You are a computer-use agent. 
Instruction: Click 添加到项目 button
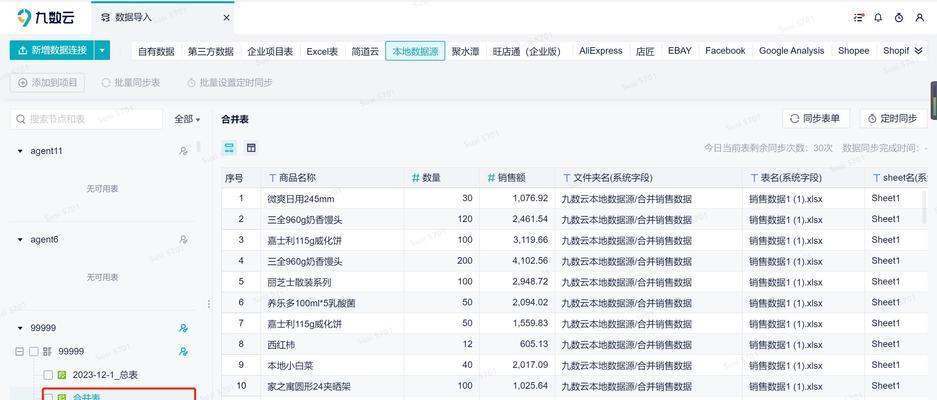pos(47,83)
